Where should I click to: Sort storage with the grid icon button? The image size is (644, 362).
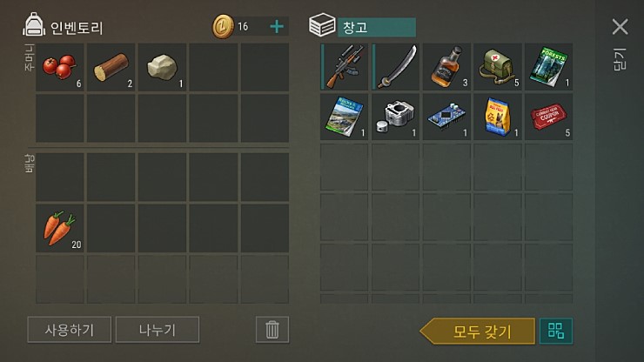pyautogui.click(x=556, y=331)
